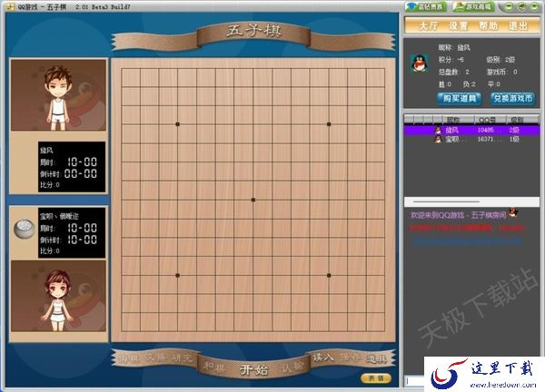Open the 蓝钻贵族 blue diamond button
545x392 pixels.
pos(426,6)
